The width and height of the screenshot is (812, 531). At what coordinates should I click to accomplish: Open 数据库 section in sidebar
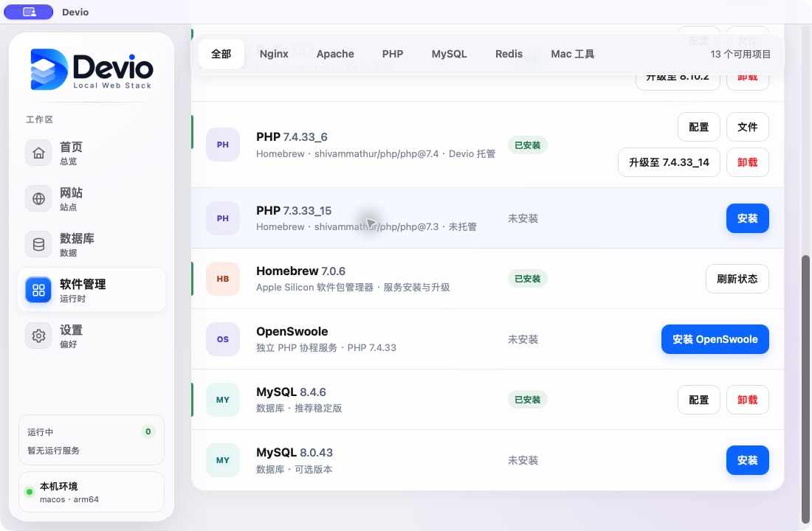(x=92, y=244)
